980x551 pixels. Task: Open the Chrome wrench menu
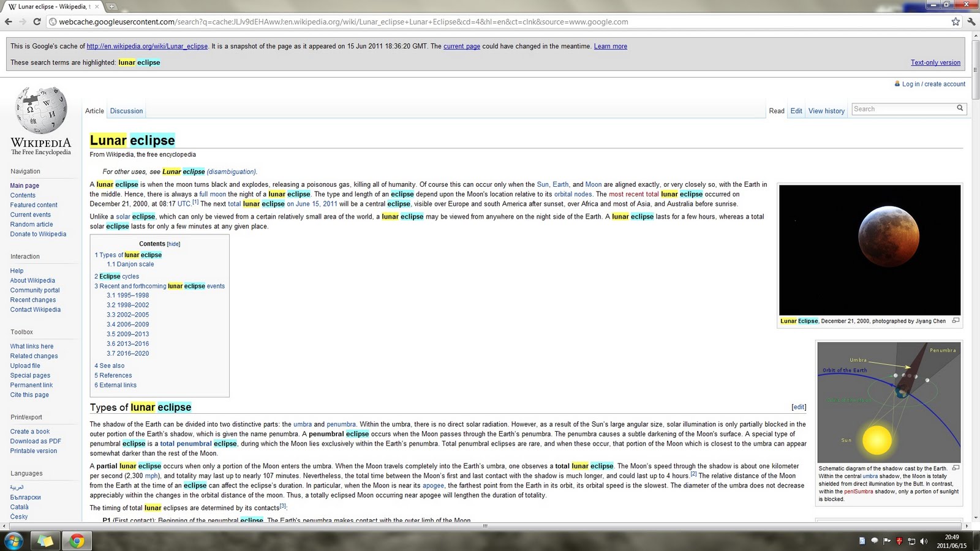pos(971,21)
